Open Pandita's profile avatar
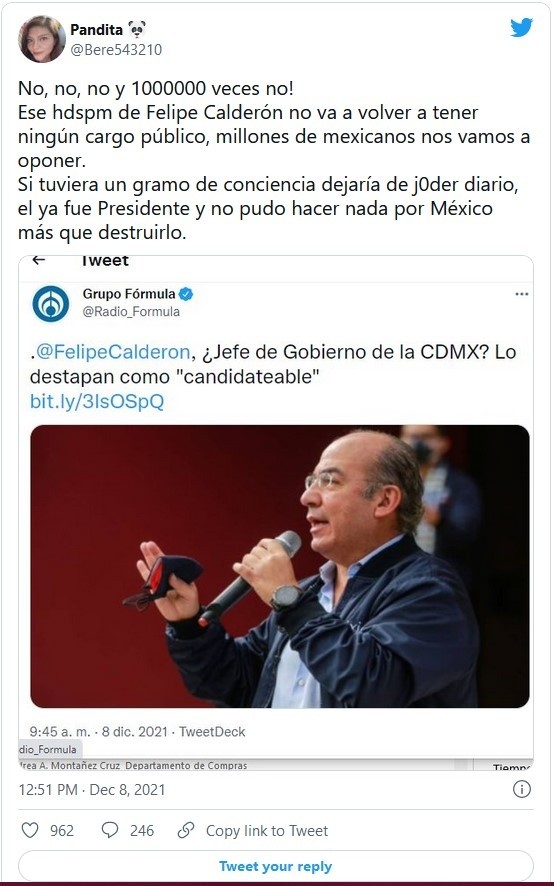Screen dimensions: 554x886 coord(42,38)
